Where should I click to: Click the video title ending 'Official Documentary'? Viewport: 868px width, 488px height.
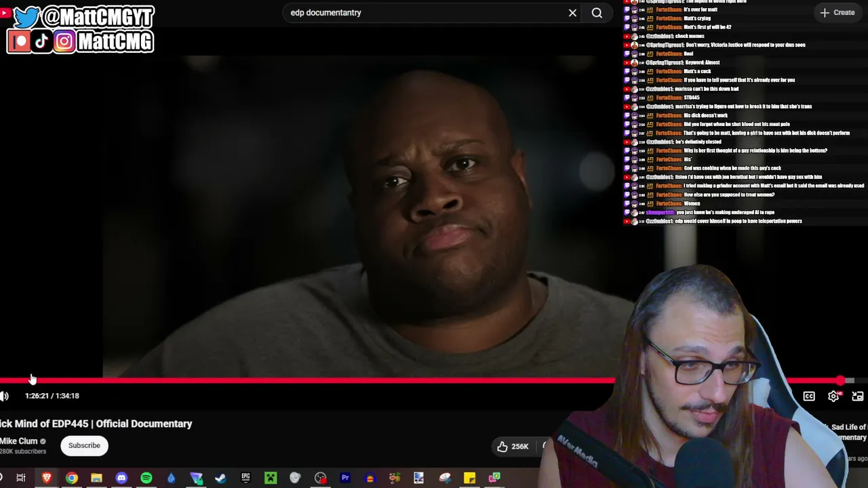(96, 424)
